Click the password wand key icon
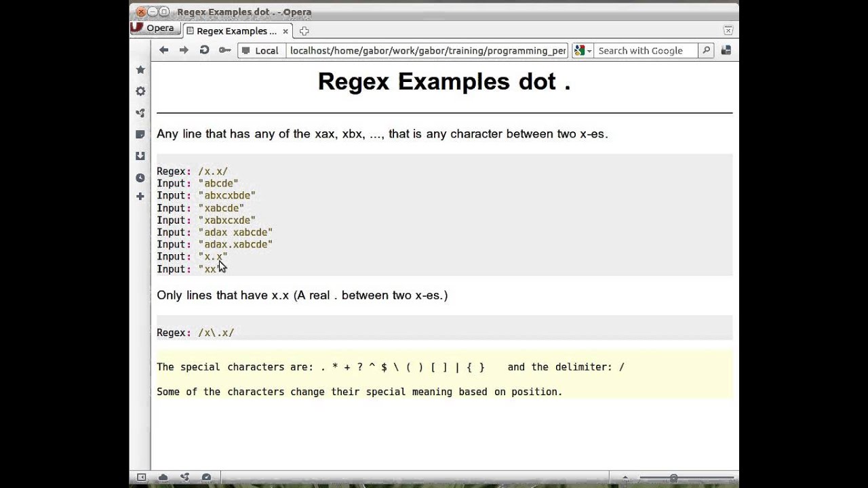Screen dimensions: 868x488 [x=224, y=50]
